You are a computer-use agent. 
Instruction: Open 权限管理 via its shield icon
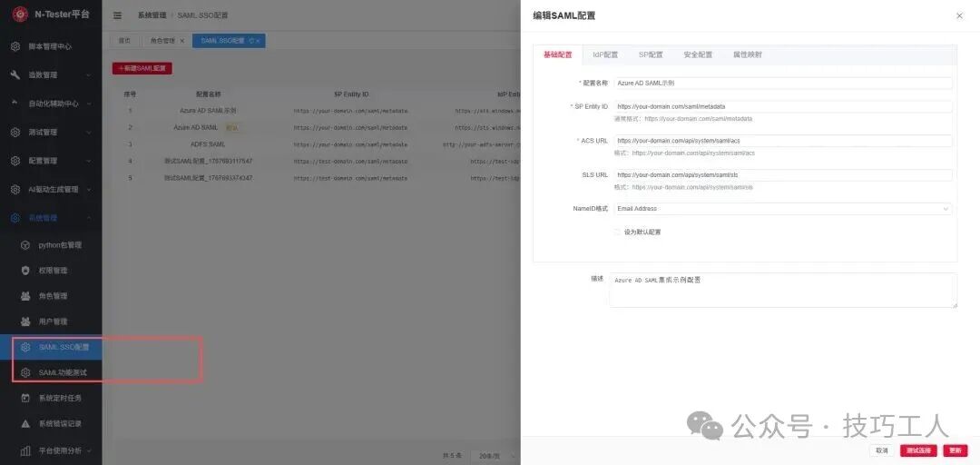pyautogui.click(x=25, y=271)
